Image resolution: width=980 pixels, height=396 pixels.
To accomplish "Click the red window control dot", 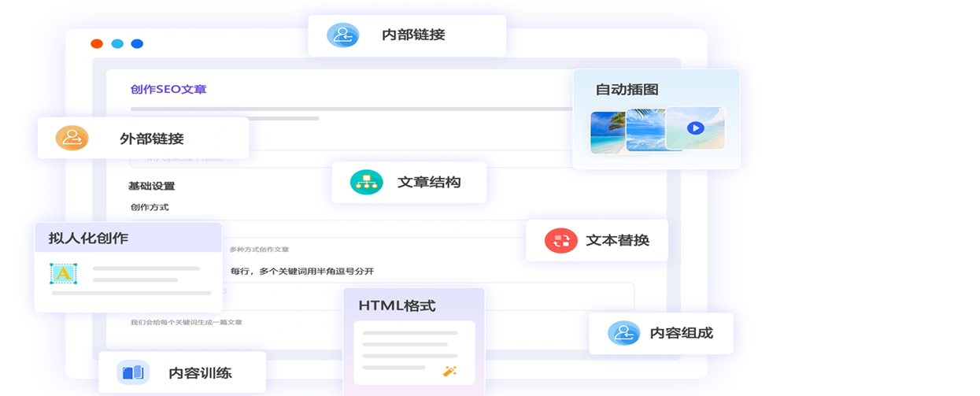I will (x=97, y=44).
